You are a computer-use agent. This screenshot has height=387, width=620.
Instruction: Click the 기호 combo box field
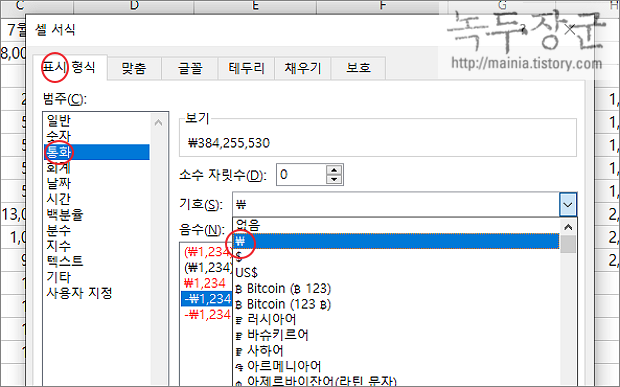[396, 204]
